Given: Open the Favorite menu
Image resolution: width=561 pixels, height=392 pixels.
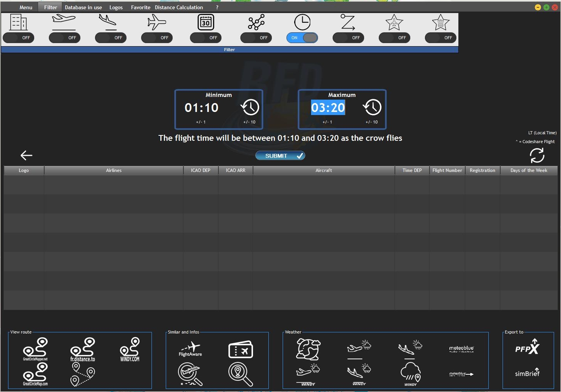Looking at the screenshot, I should pyautogui.click(x=141, y=7).
